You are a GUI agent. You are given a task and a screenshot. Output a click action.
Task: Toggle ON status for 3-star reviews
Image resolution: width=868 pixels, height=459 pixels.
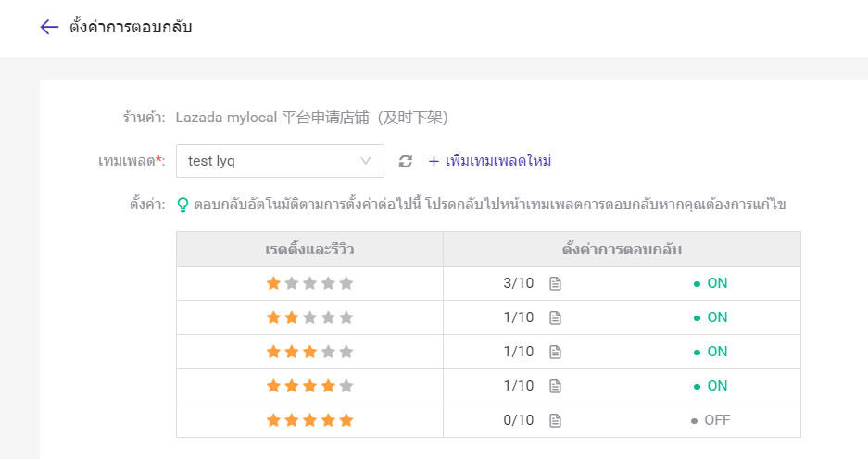pos(711,352)
